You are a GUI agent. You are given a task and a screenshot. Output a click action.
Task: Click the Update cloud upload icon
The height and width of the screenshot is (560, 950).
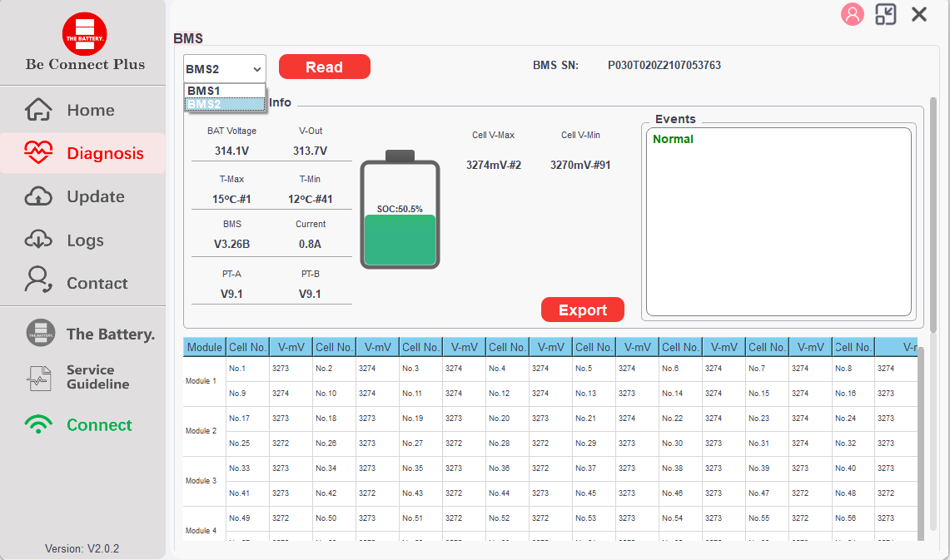38,196
